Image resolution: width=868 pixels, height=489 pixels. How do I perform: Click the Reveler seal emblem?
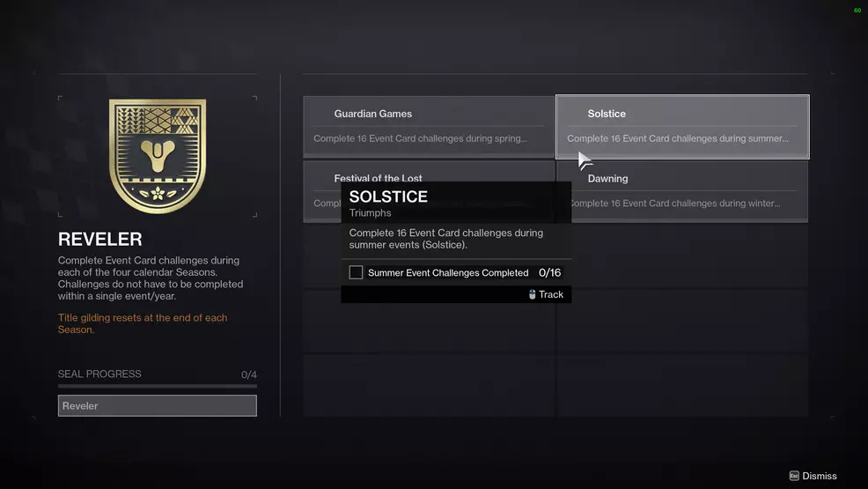click(x=158, y=155)
